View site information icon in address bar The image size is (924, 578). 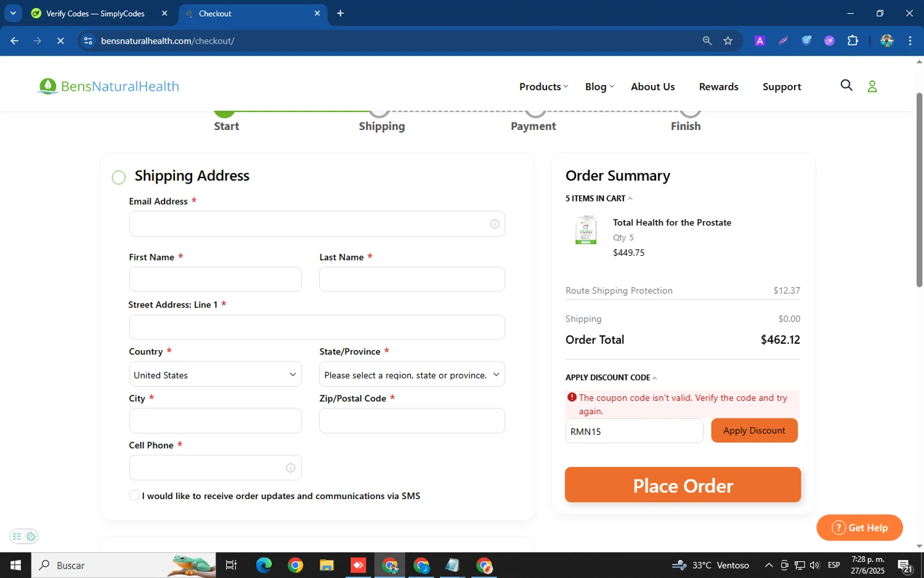point(88,41)
